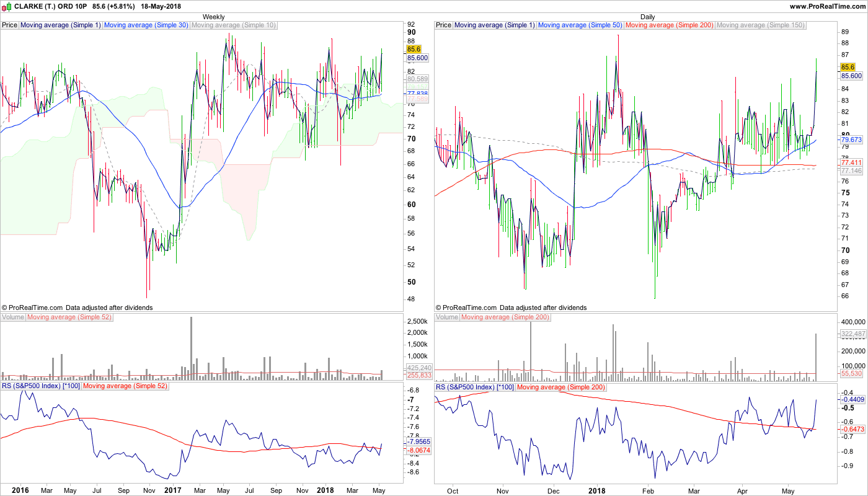Click Moving average (Simple 52) in the Weekly volume panel
Screen dimensions: 868x496
coord(69,317)
